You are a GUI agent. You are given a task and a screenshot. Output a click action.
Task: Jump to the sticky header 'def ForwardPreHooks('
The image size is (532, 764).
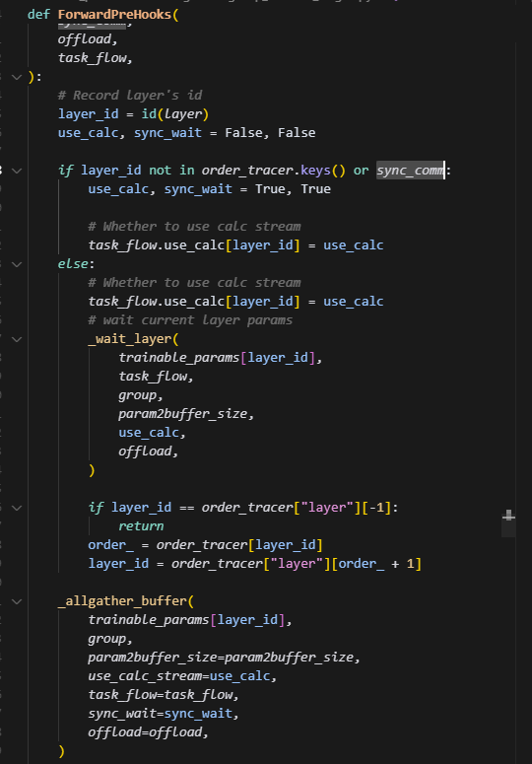point(103,15)
